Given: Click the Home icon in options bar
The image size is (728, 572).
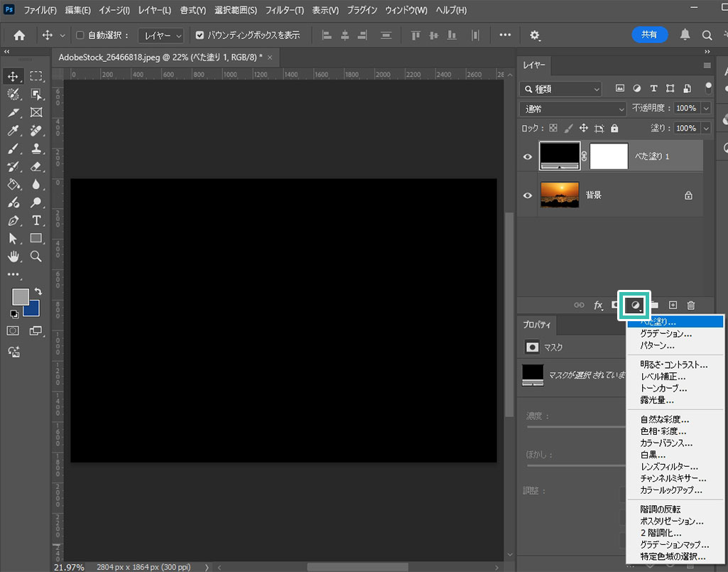Looking at the screenshot, I should point(19,35).
